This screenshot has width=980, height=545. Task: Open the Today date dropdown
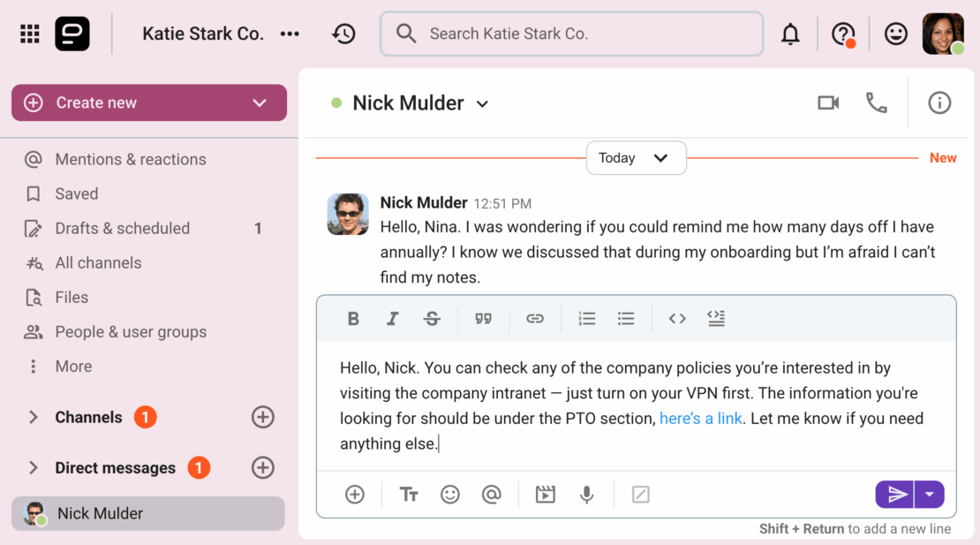click(x=636, y=158)
